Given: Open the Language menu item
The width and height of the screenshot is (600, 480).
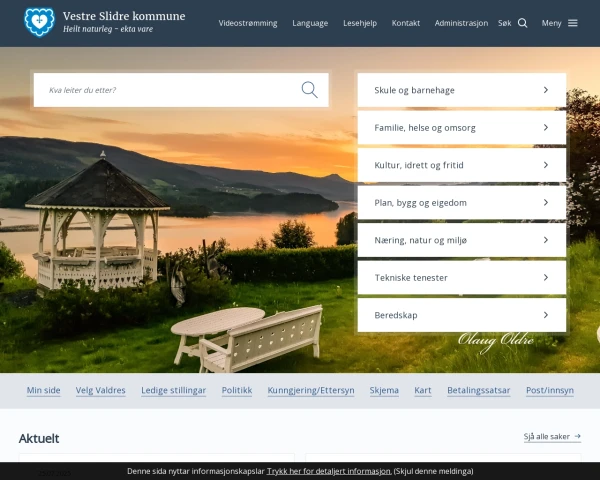Looking at the screenshot, I should tap(310, 23).
